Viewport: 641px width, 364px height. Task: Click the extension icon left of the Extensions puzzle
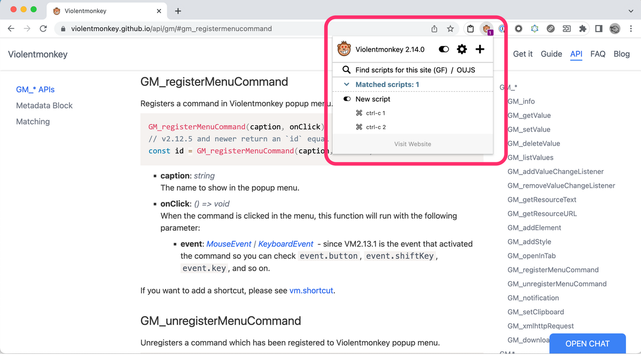point(566,29)
